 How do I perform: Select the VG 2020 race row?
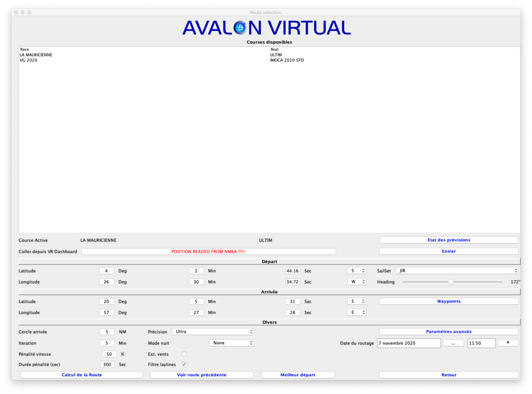click(x=270, y=60)
